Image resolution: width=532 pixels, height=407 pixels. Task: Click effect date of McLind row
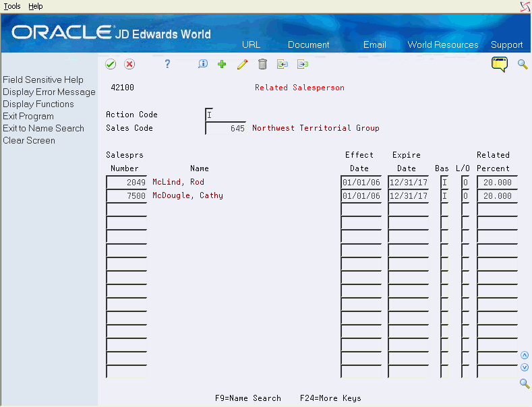(361, 182)
